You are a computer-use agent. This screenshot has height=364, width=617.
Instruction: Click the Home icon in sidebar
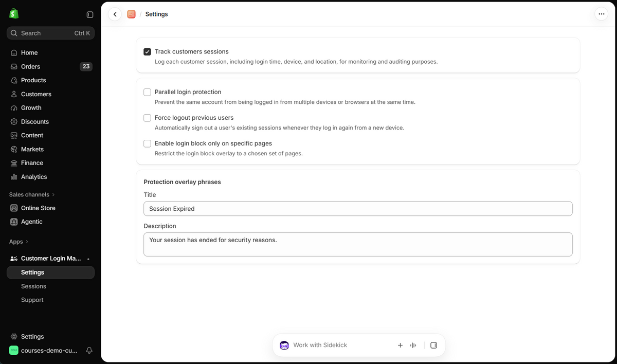14,53
